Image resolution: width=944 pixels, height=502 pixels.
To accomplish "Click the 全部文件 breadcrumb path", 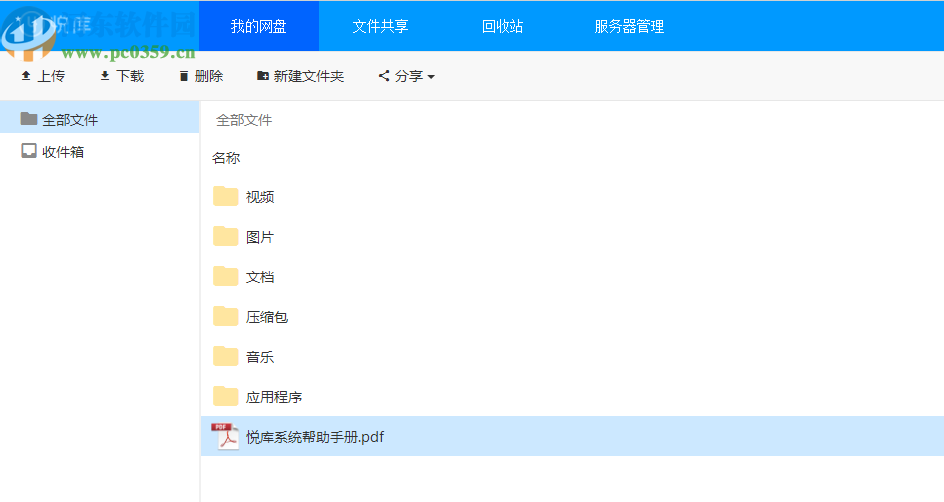I will tap(244, 120).
